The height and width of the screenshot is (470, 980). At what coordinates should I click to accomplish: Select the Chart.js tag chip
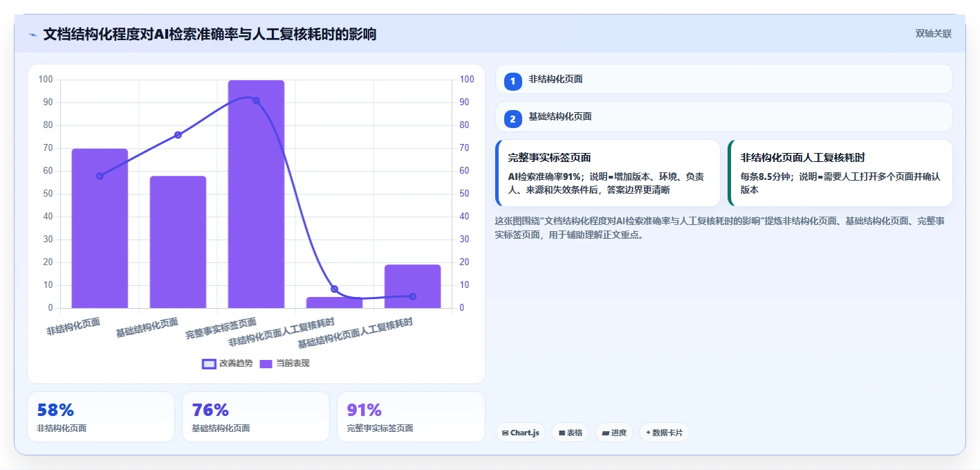click(520, 433)
